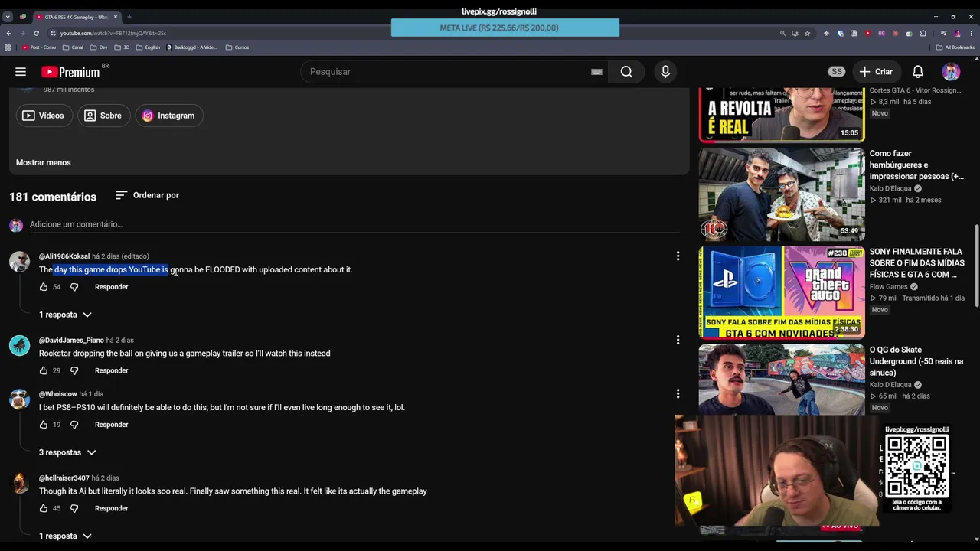980x551 pixels.
Task: Open options menu for @Whoiscow comment
Action: pos(678,393)
